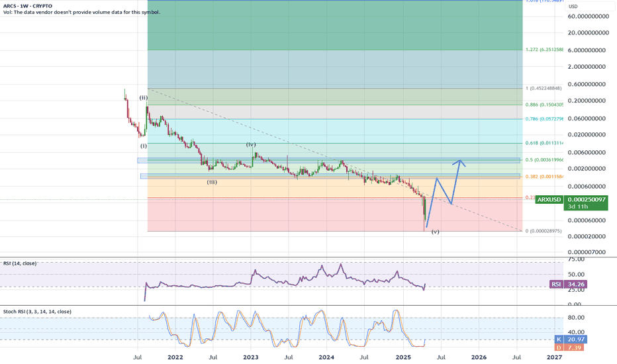The image size is (617, 364).
Task: Click the 40.00 Stoch RSI axis label
Action: [576, 332]
